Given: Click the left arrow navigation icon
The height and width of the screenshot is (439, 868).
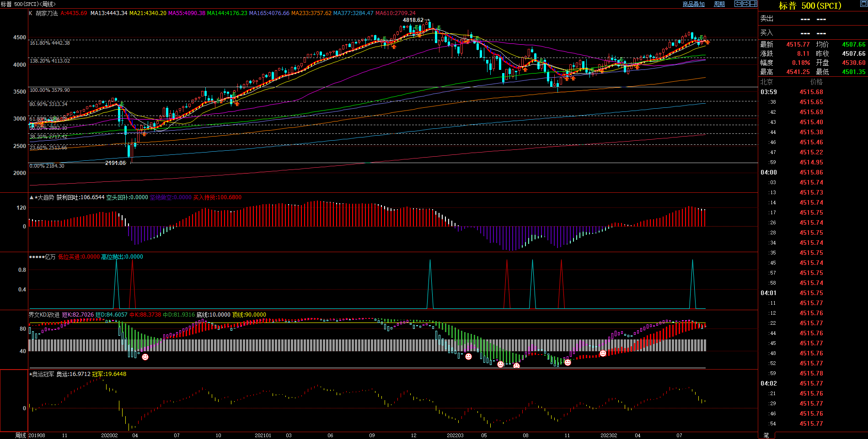Looking at the screenshot, I should (738, 4).
